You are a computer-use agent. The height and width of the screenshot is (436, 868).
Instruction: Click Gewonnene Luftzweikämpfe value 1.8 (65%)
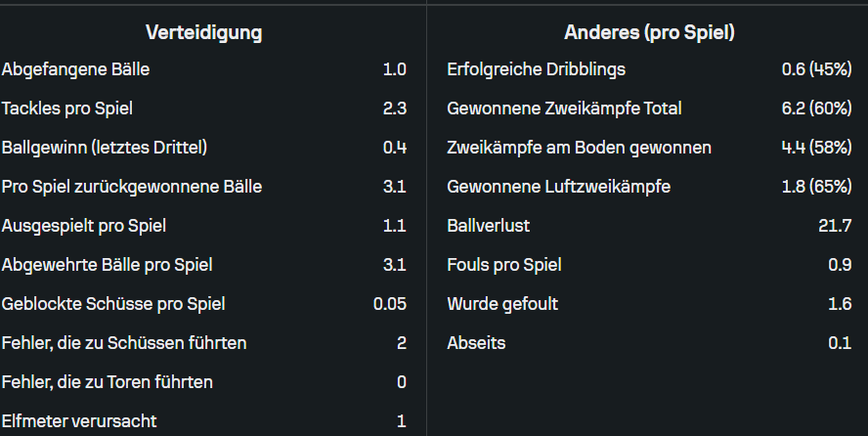[x=816, y=187]
